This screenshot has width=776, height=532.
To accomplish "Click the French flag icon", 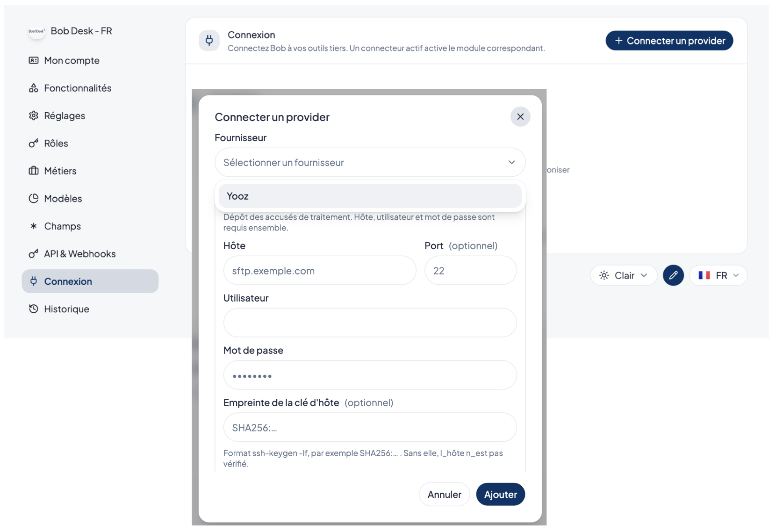I will point(704,275).
